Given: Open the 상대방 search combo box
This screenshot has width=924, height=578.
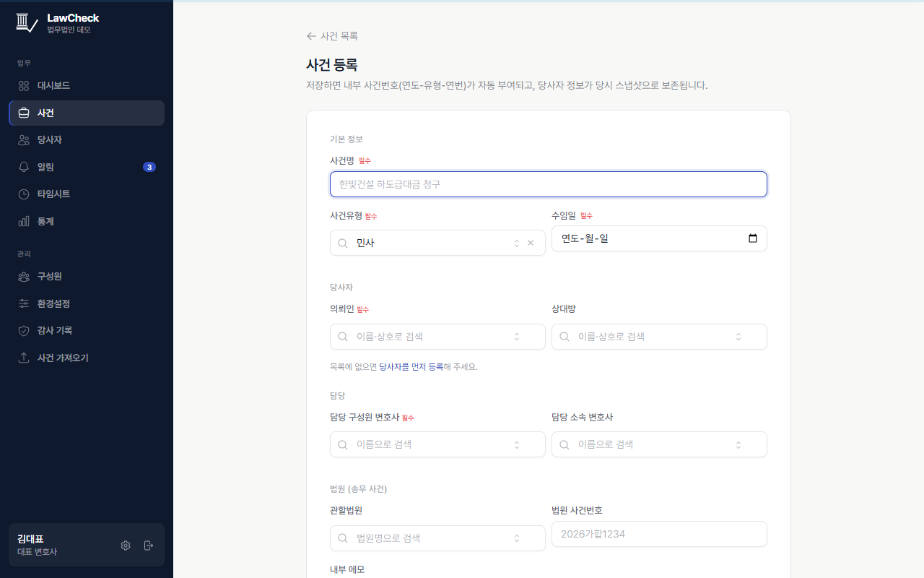Looking at the screenshot, I should coord(659,337).
